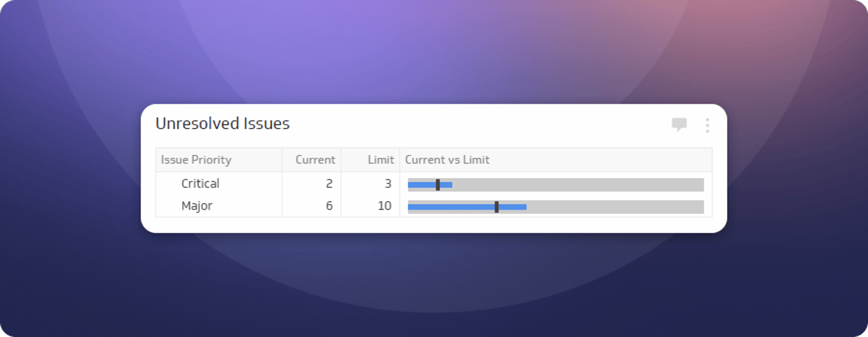The width and height of the screenshot is (868, 337).
Task: Click the gray track of Critical bar
Action: 579,185
